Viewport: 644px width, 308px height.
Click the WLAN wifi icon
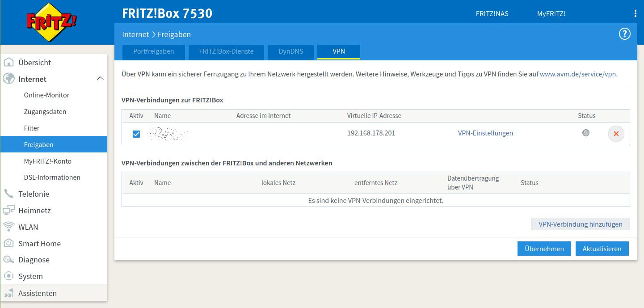(8, 227)
